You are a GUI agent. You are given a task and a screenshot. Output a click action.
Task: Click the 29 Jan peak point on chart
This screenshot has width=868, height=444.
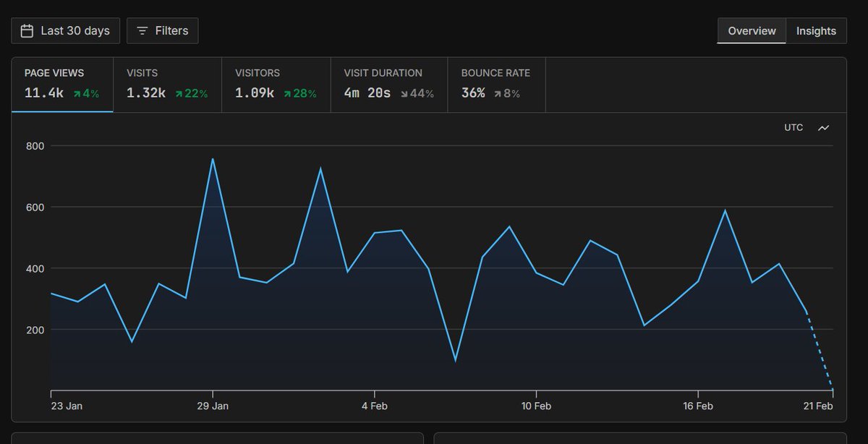coord(213,159)
